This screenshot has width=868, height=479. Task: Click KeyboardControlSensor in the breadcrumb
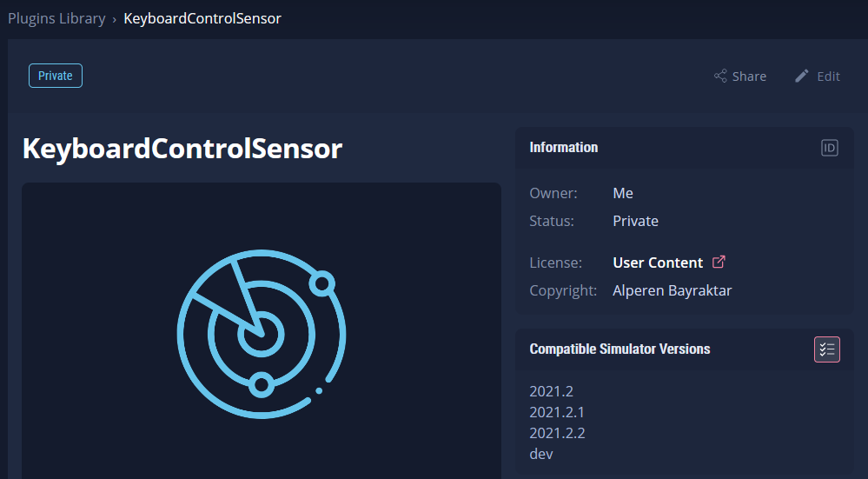coord(202,18)
